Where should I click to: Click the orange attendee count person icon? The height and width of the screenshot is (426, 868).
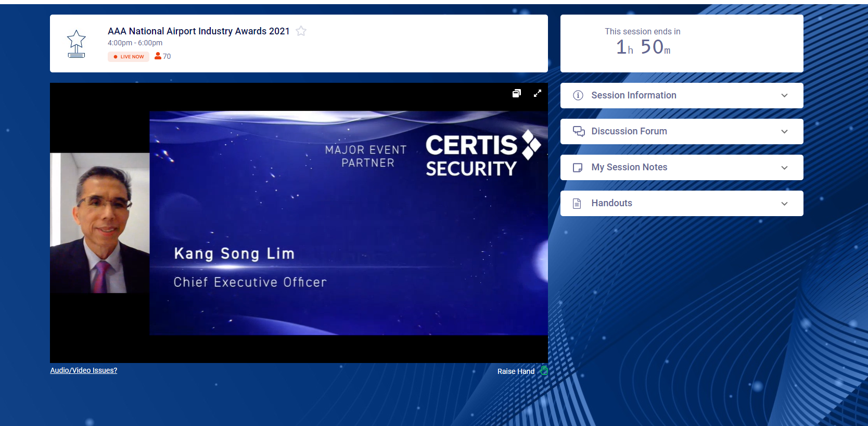click(x=158, y=56)
